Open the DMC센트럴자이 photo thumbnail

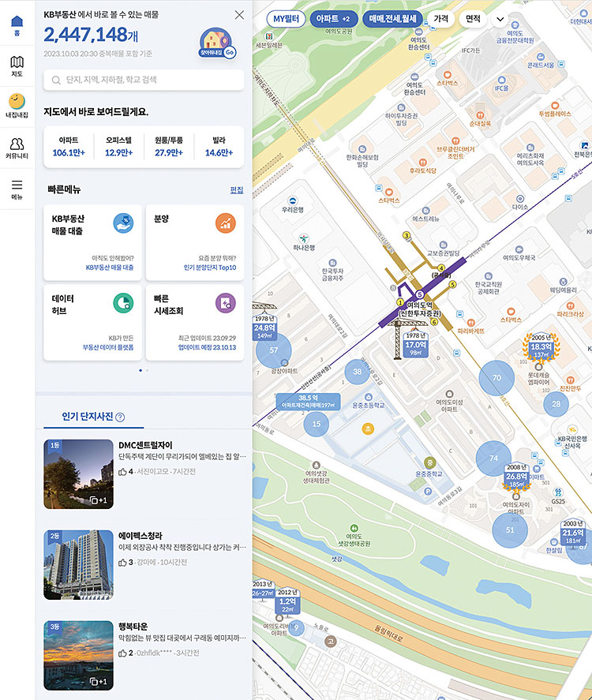point(79,474)
